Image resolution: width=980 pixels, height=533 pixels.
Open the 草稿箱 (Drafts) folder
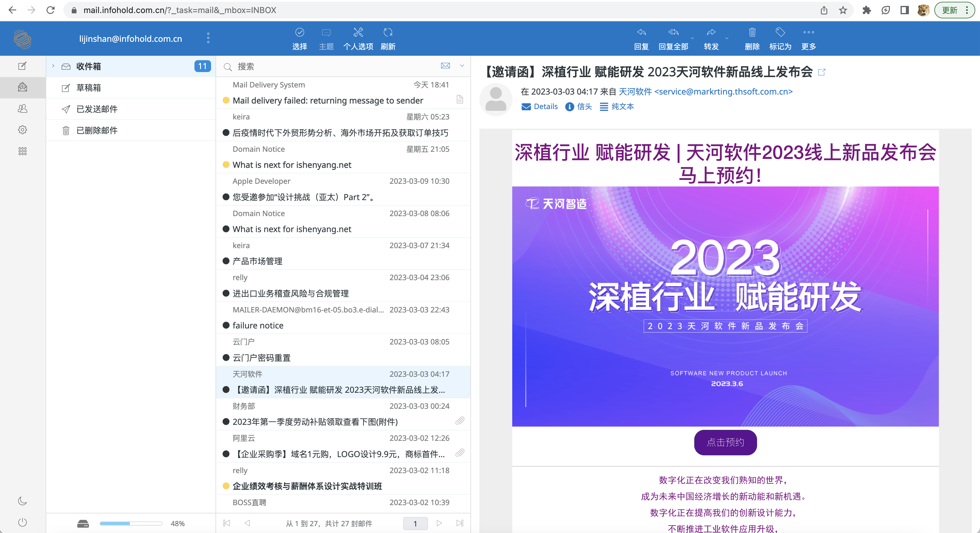point(131,87)
